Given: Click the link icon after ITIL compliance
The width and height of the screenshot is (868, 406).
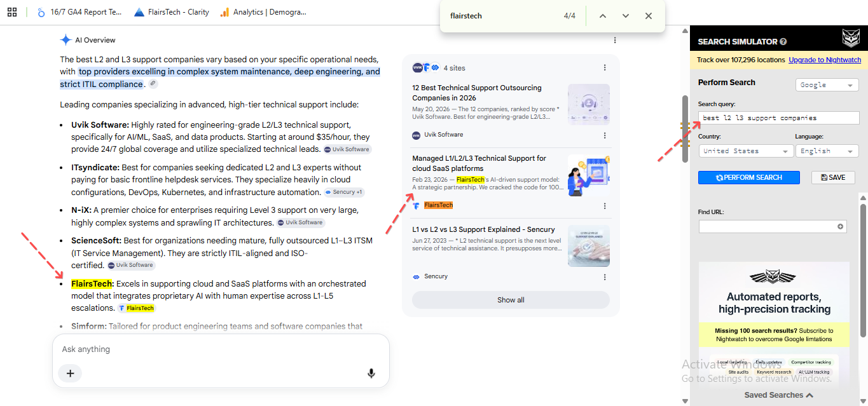Looking at the screenshot, I should point(153,84).
